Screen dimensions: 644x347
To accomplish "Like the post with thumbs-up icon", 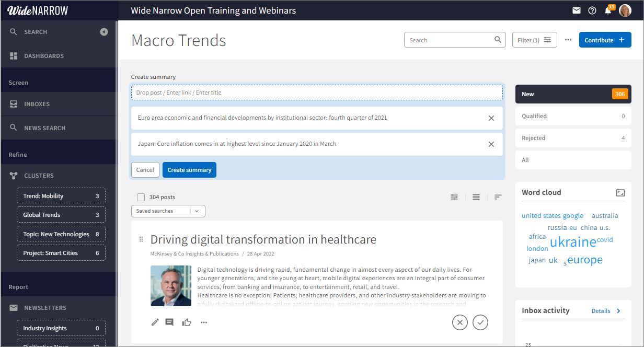I will pyautogui.click(x=187, y=322).
